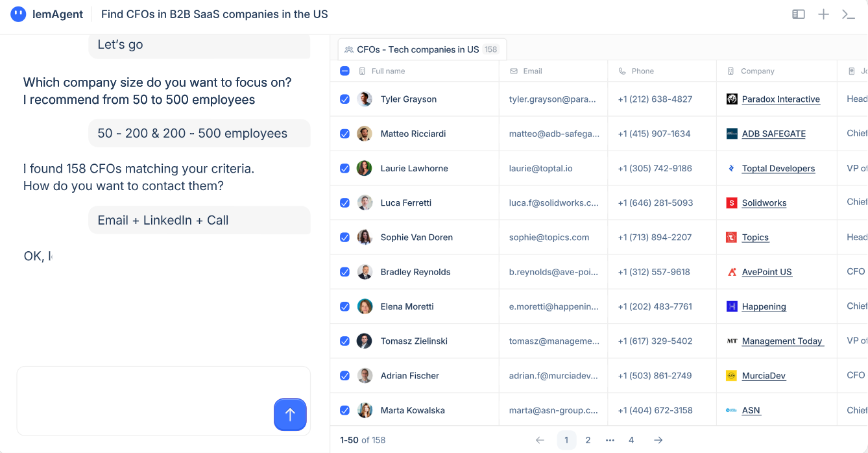Open the Management Today company link
Viewport: 868px width, 453px height.
click(x=782, y=341)
